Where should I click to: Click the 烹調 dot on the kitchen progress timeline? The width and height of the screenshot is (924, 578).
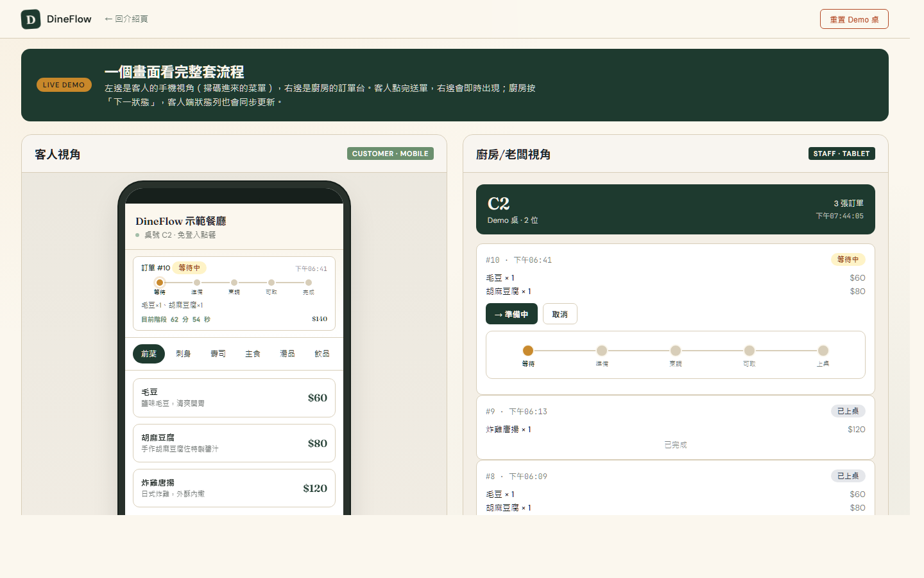(x=676, y=351)
